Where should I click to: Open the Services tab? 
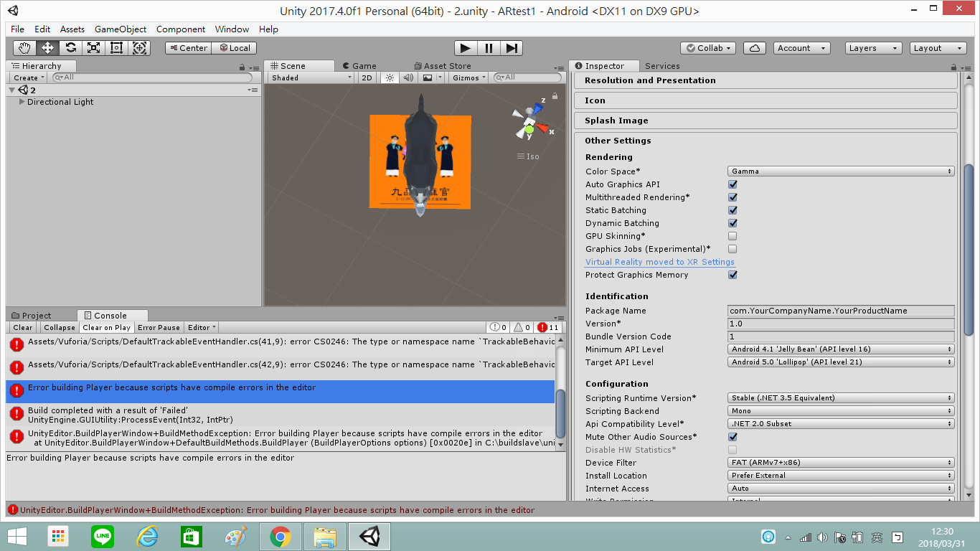[x=662, y=66]
